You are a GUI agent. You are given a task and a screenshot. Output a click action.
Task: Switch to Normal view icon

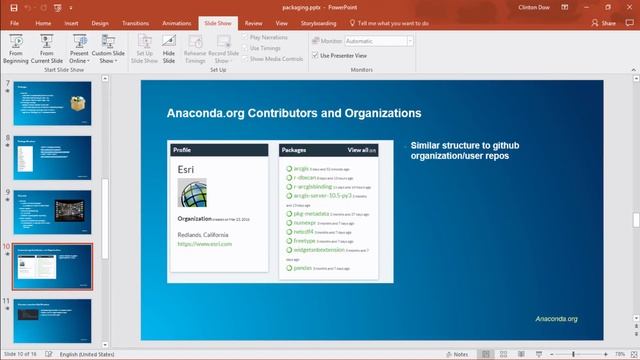pos(486,354)
